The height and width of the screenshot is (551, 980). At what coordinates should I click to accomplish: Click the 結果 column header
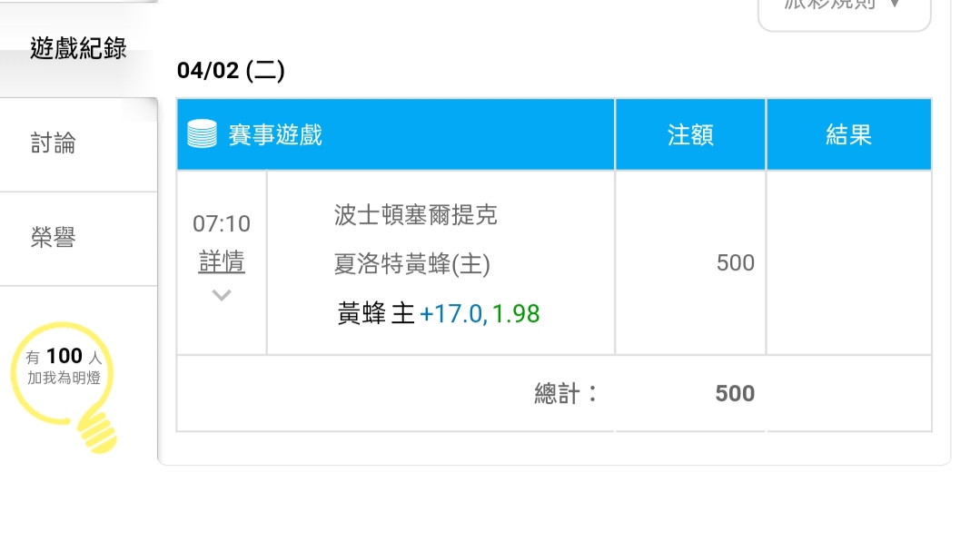[848, 134]
